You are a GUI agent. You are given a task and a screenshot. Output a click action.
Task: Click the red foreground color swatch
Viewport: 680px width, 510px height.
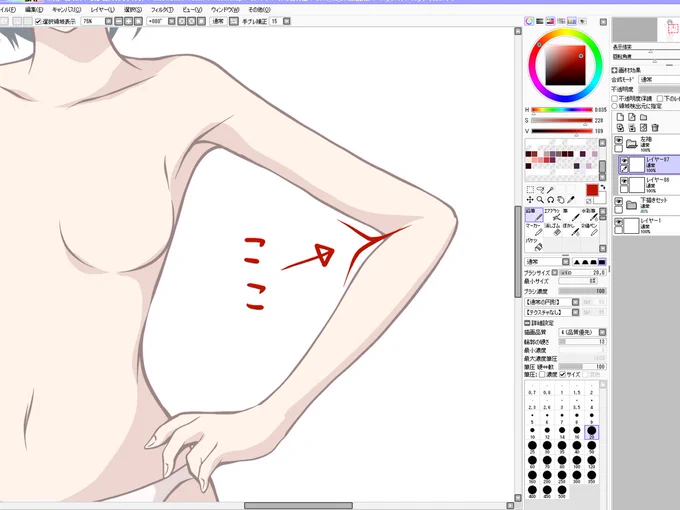coord(592,190)
